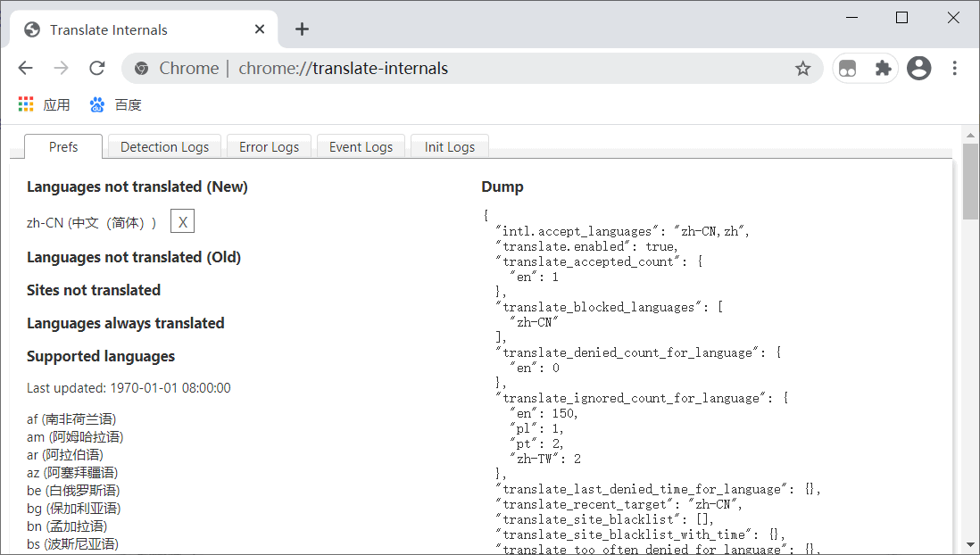The height and width of the screenshot is (555, 980).
Task: Open the 应用 bookmarks shortcut
Action: pyautogui.click(x=42, y=104)
